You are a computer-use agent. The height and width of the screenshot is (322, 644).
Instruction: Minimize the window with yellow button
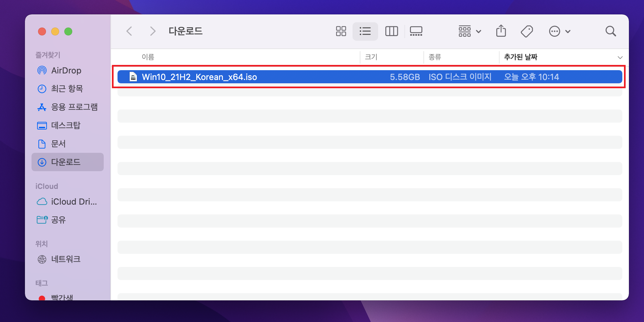click(x=55, y=31)
